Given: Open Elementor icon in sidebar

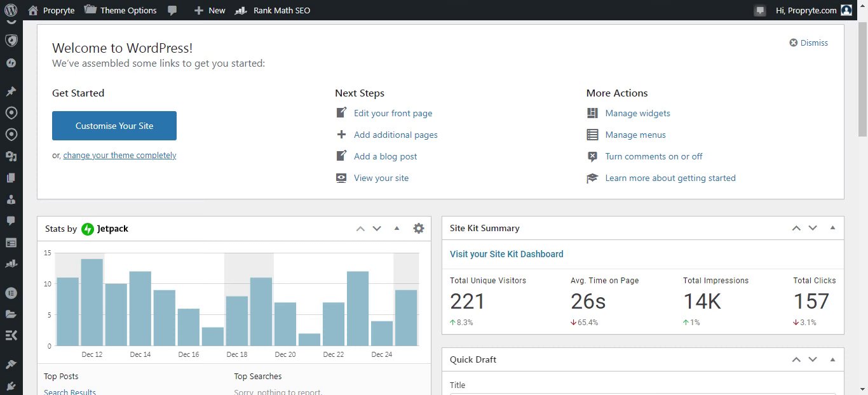Looking at the screenshot, I should pyautogui.click(x=11, y=293).
